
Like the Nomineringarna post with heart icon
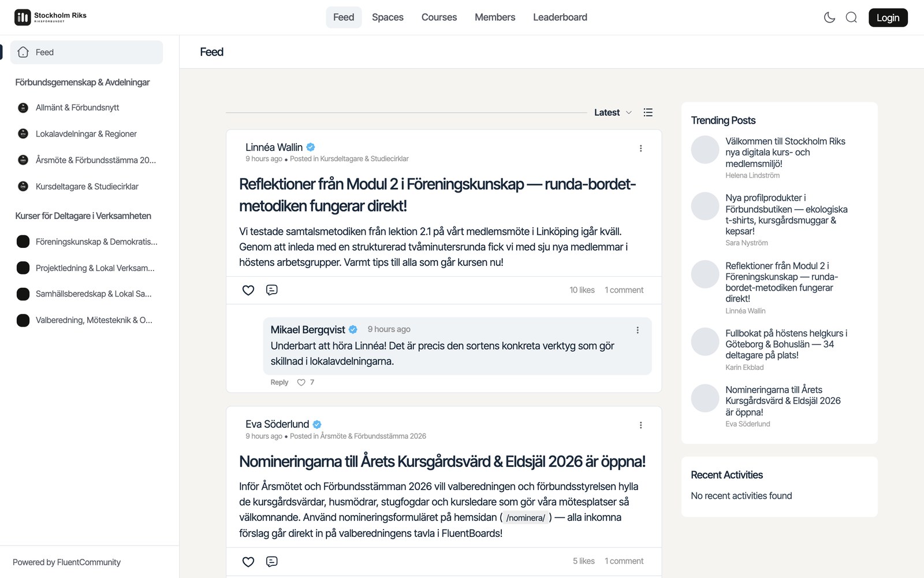click(x=248, y=561)
